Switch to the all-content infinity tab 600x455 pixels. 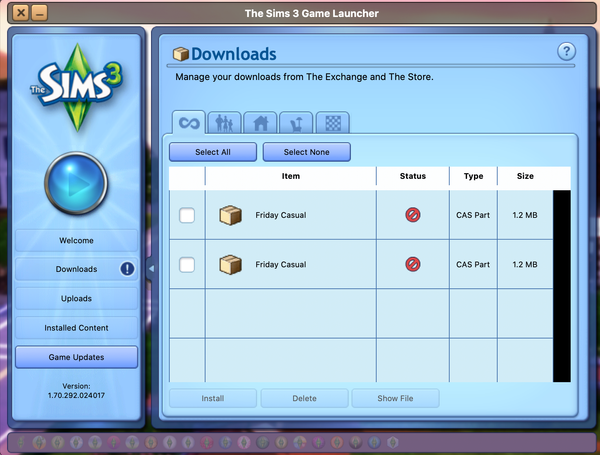tap(189, 123)
